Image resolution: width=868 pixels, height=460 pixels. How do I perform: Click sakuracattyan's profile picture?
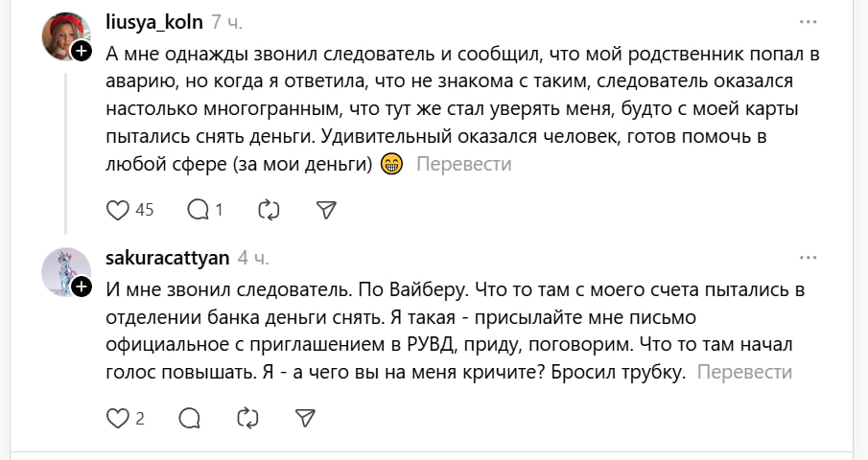pos(65,272)
